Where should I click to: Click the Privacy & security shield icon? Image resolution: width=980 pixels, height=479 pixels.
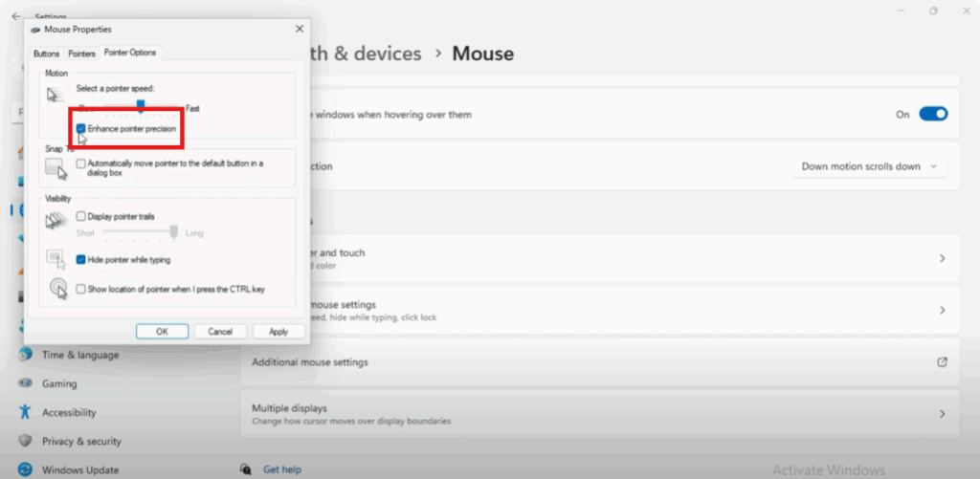25,441
